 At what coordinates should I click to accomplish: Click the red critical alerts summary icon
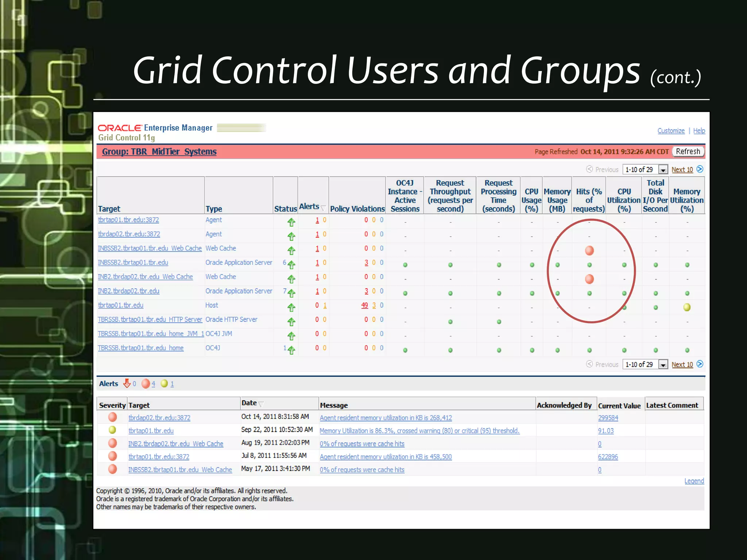point(146,384)
